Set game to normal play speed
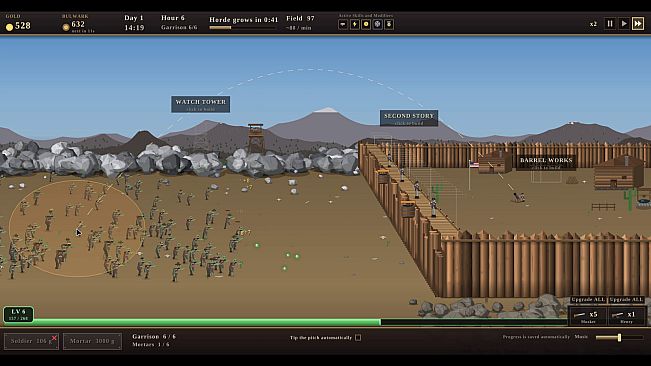651x366 pixels. (x=624, y=24)
